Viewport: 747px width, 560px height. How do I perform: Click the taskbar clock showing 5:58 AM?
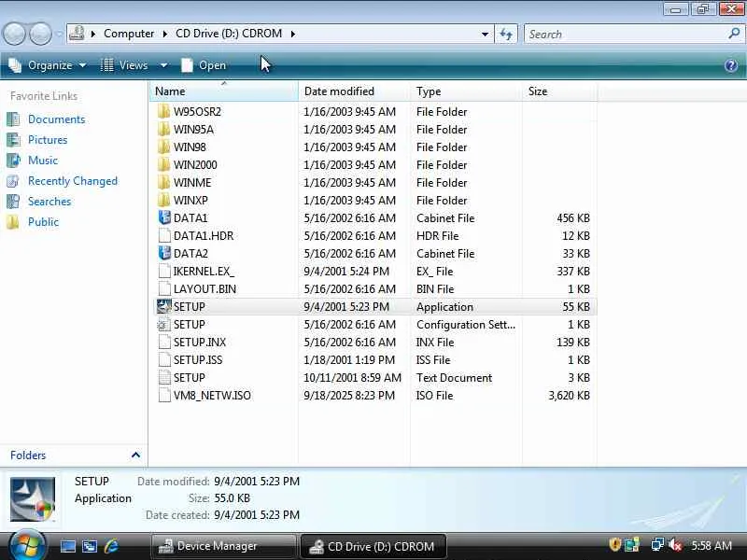pyautogui.click(x=712, y=545)
